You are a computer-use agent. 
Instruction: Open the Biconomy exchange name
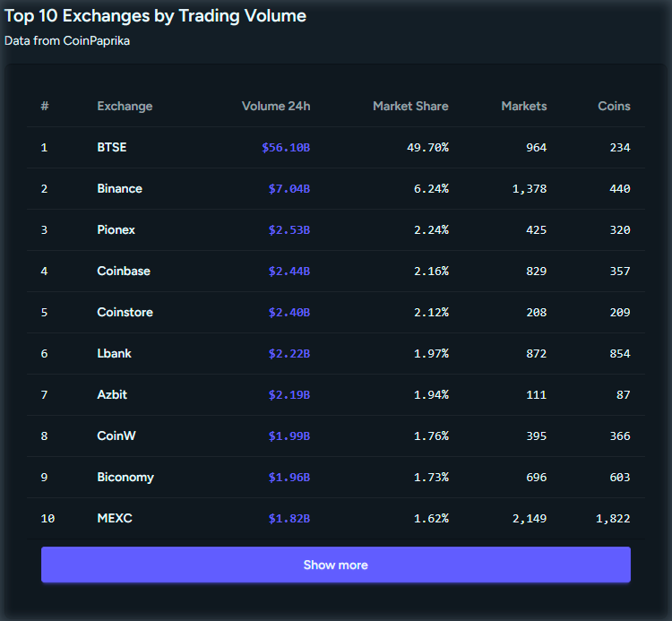click(x=125, y=477)
